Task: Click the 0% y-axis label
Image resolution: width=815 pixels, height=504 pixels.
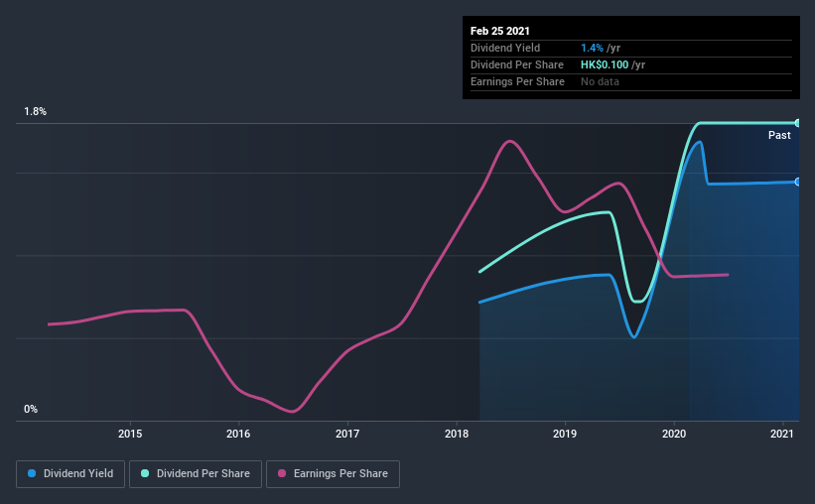Action: (31, 410)
